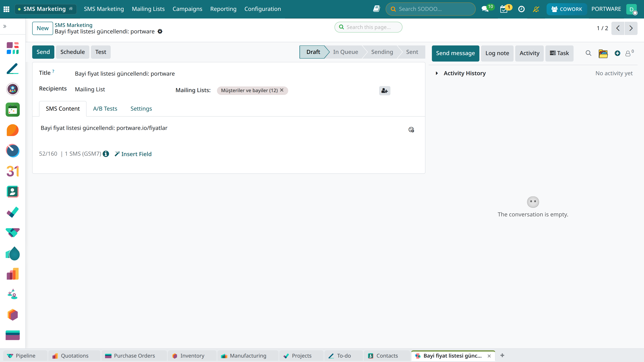Click the Schedule button
The image size is (644, 362).
tap(72, 52)
